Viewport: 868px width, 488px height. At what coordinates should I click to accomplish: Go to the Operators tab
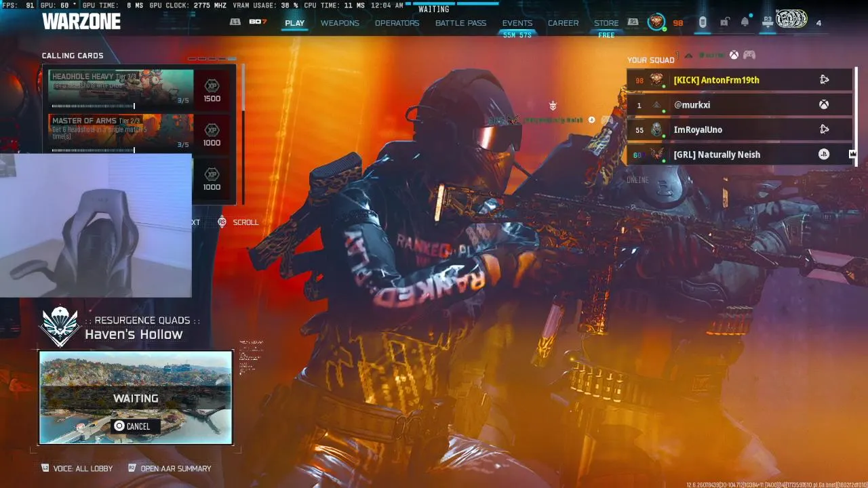tap(397, 23)
